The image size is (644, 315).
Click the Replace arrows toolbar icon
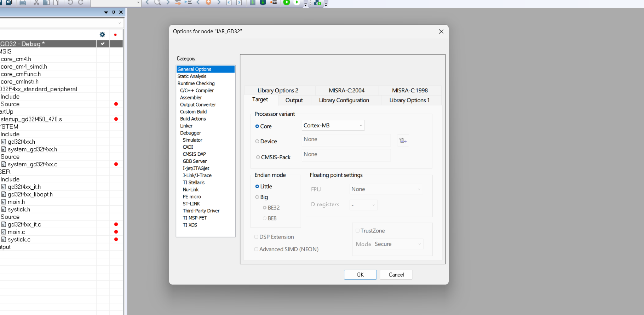[178, 2]
